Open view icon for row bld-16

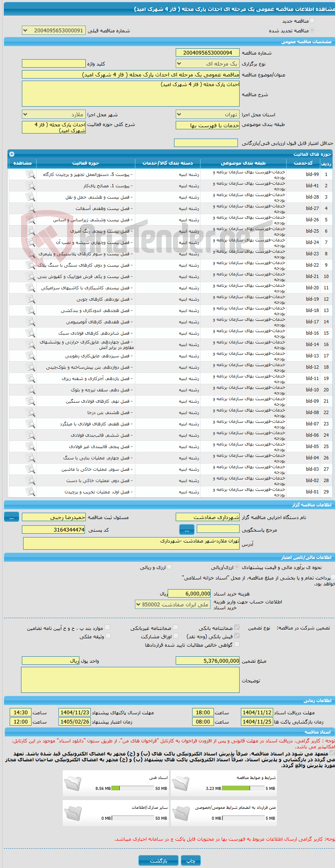pos(30,333)
